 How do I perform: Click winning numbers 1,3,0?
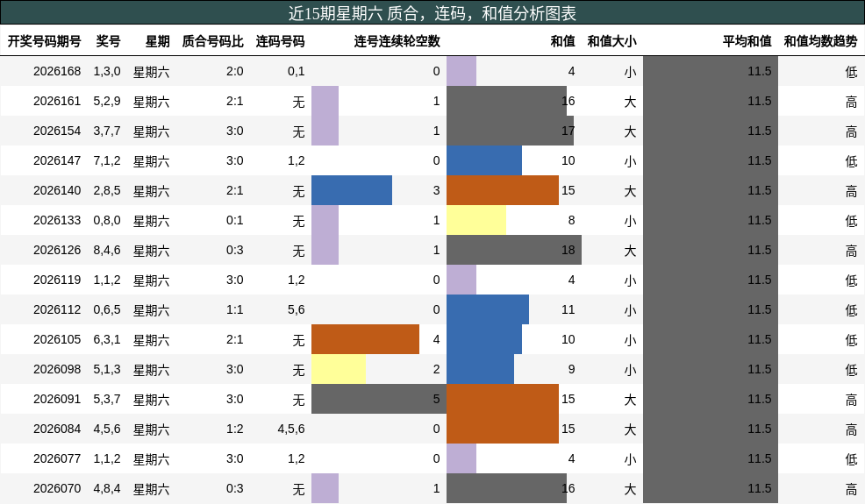107,71
